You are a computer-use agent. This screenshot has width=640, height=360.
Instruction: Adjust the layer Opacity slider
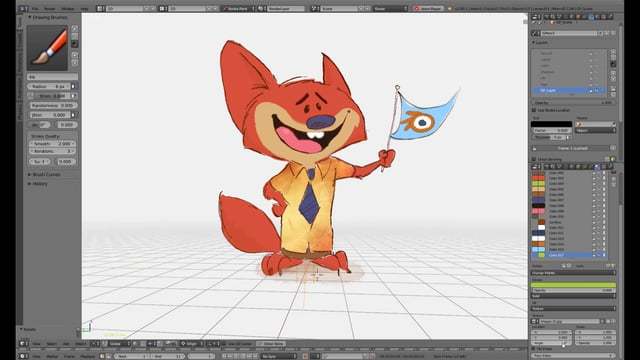point(573,103)
